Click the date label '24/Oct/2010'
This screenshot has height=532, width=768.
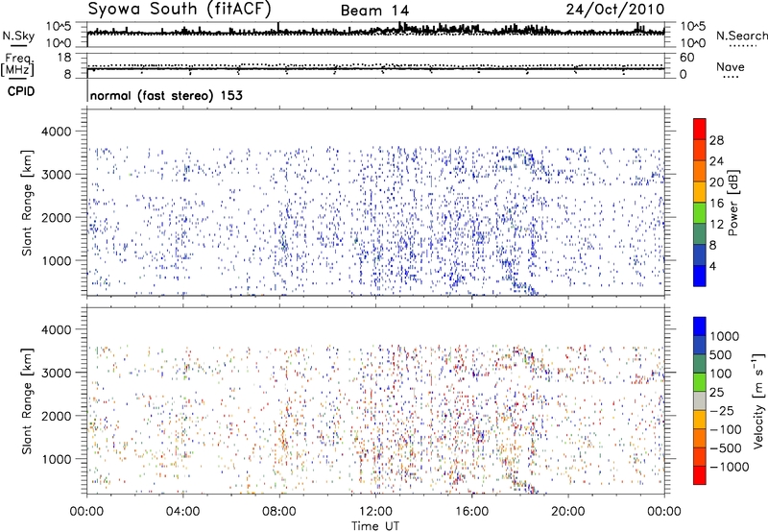pyautogui.click(x=615, y=10)
